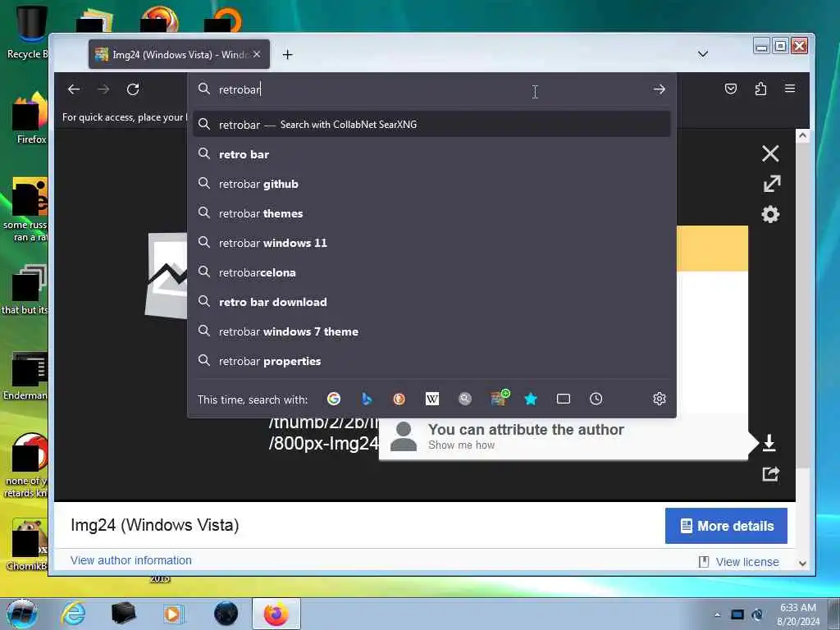
Task: Open the Extensions puzzle icon
Action: point(760,89)
